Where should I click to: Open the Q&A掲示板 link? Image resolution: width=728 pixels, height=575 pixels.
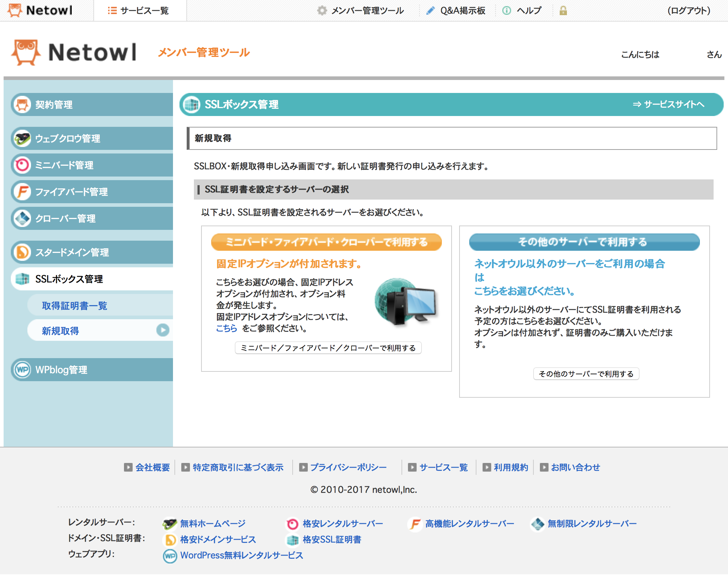click(463, 10)
